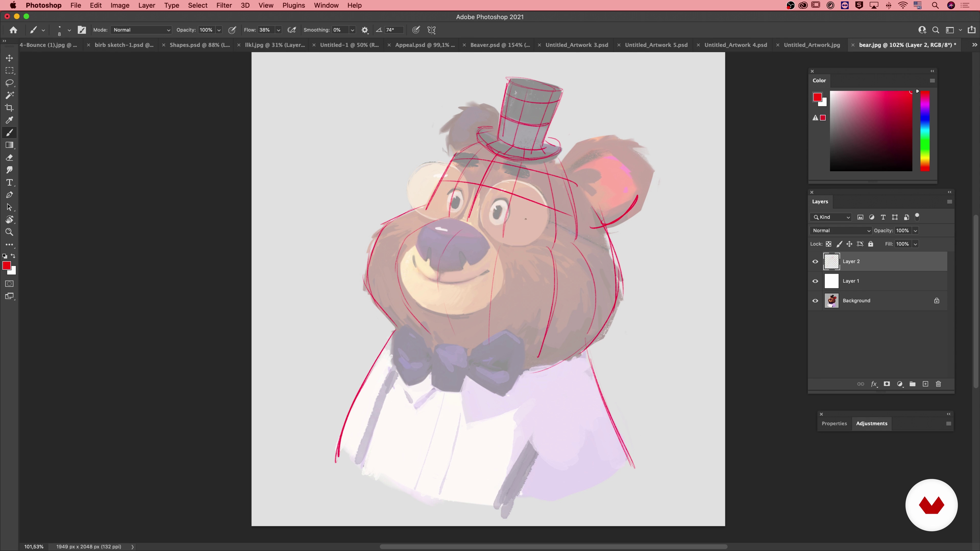Screen dimensions: 980x551
Task: Switch to Shapes.psd document tab
Action: point(200,45)
